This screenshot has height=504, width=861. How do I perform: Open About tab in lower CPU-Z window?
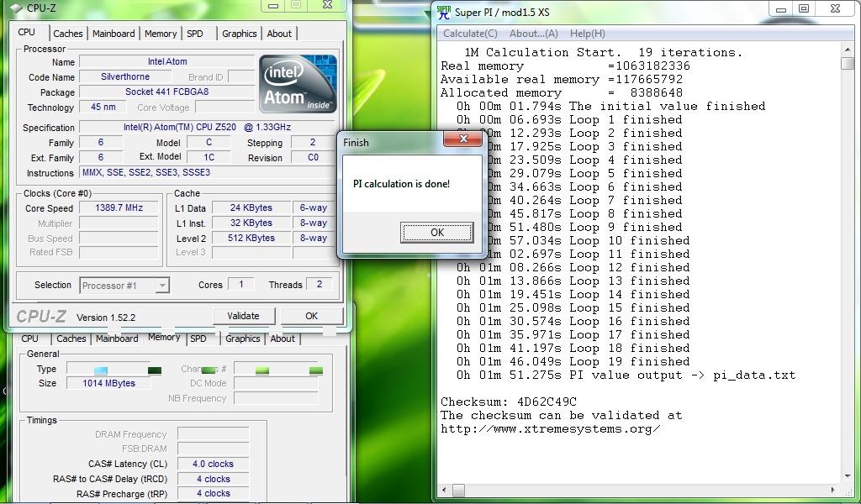[283, 339]
